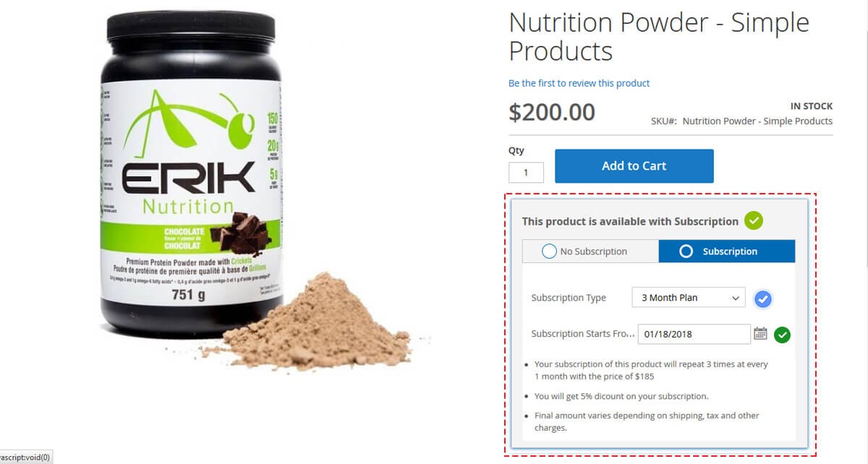Screen dimensions: 868x464
Task: Click blue checkmark next to Subscription Type
Action: click(762, 299)
